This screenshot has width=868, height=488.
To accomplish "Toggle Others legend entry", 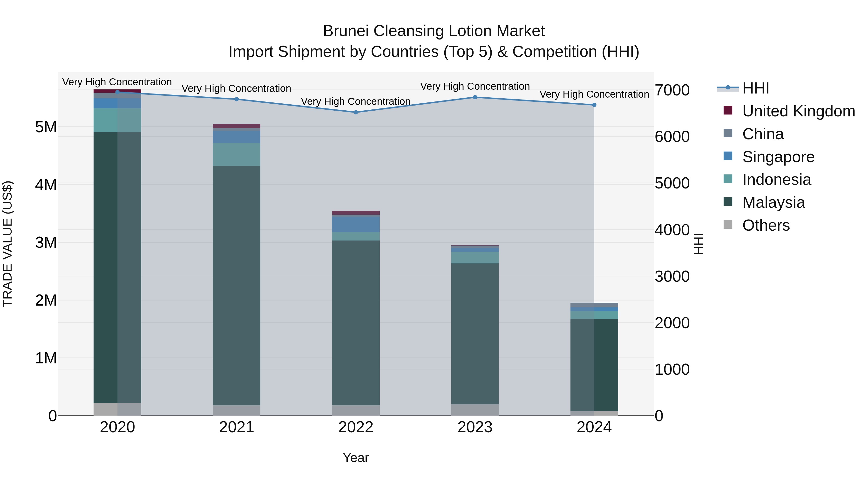I will [756, 225].
